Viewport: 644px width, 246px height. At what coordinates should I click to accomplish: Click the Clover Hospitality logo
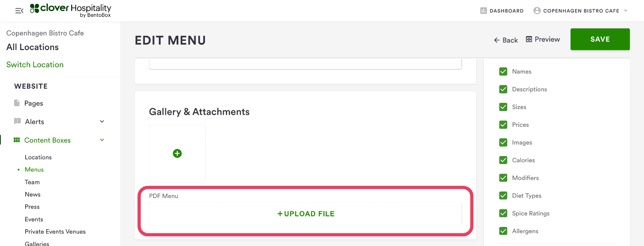70,11
